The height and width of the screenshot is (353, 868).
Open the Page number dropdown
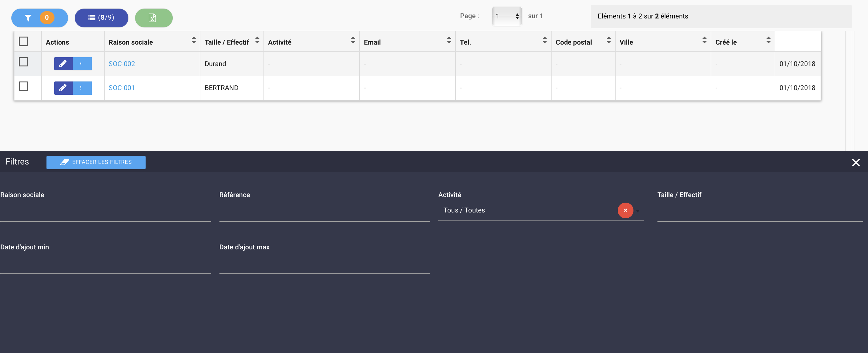(506, 16)
